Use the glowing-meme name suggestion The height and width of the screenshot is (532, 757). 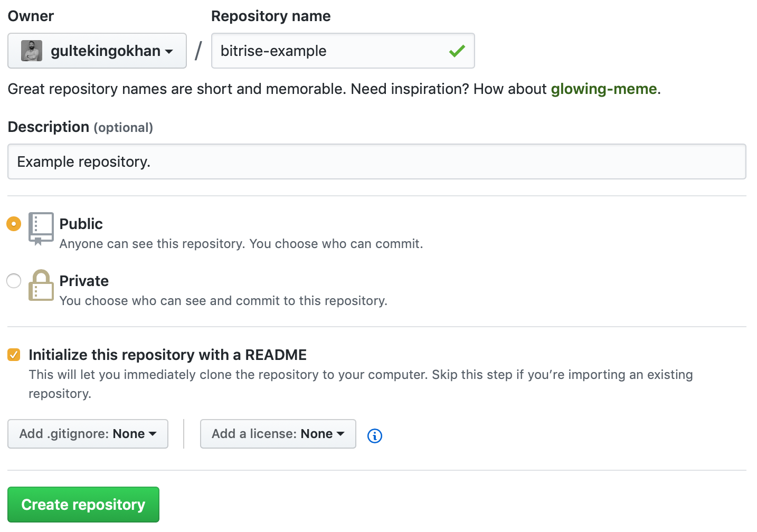(x=604, y=89)
